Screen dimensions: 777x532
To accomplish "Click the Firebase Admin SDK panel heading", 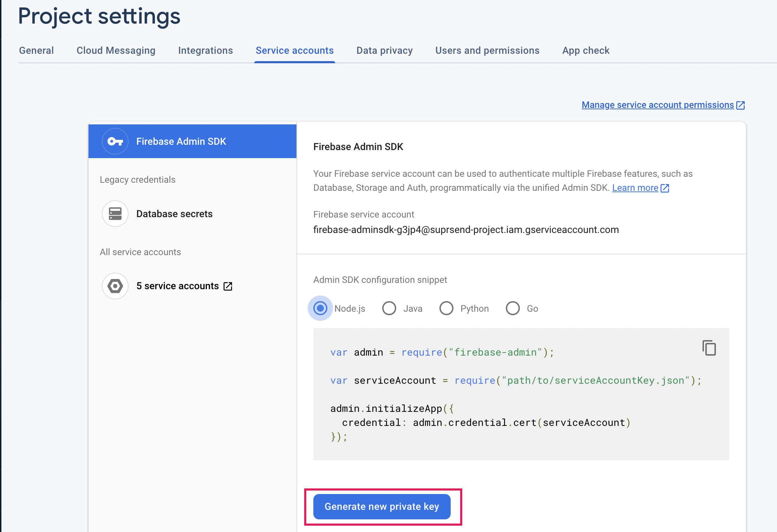I will [358, 147].
